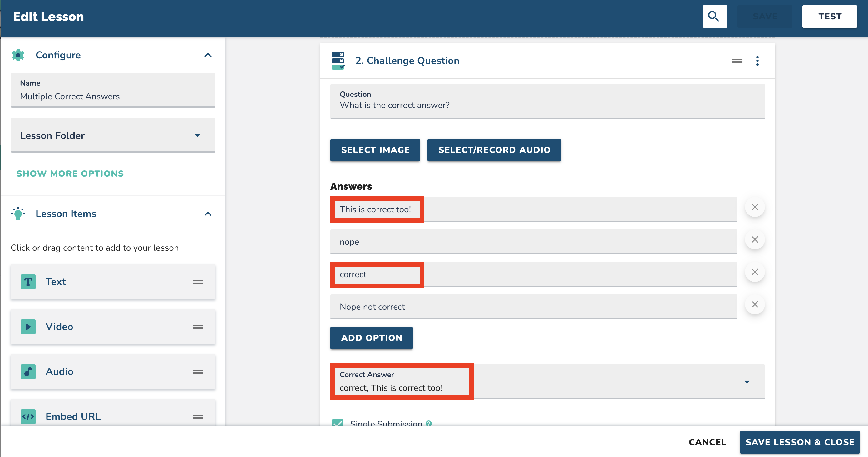Remove the 'nope' answer option
Screen dimensions: 868x457
(x=754, y=239)
